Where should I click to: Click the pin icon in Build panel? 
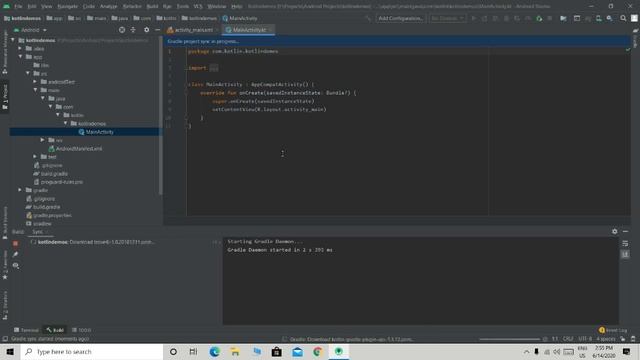(x=16, y=254)
